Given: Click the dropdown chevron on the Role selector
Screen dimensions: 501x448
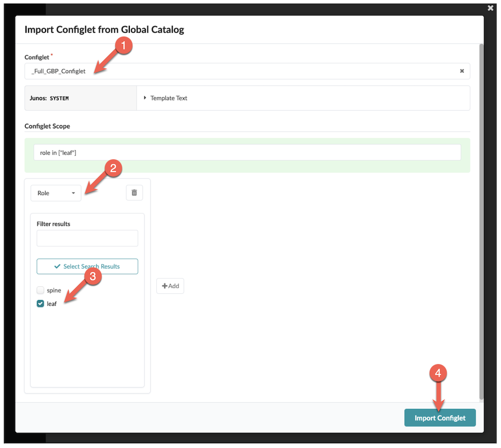Looking at the screenshot, I should [x=73, y=193].
